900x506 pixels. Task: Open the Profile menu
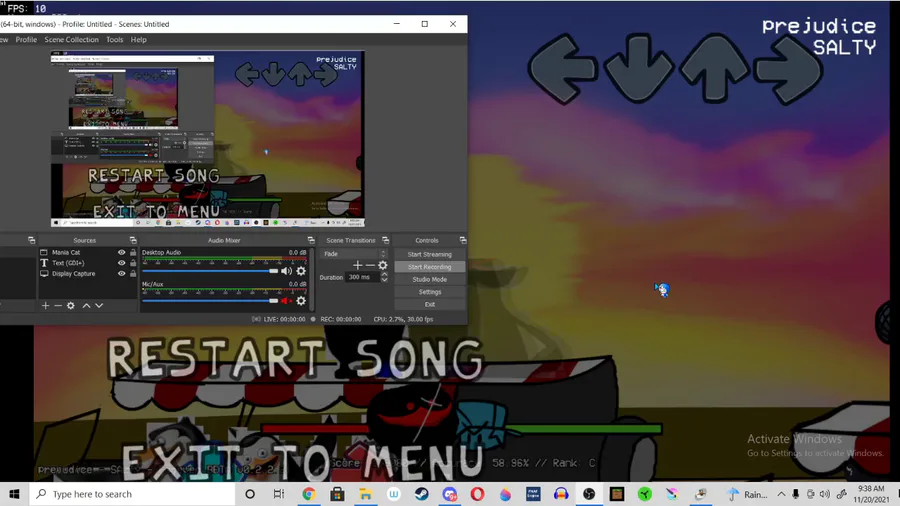[x=26, y=40]
